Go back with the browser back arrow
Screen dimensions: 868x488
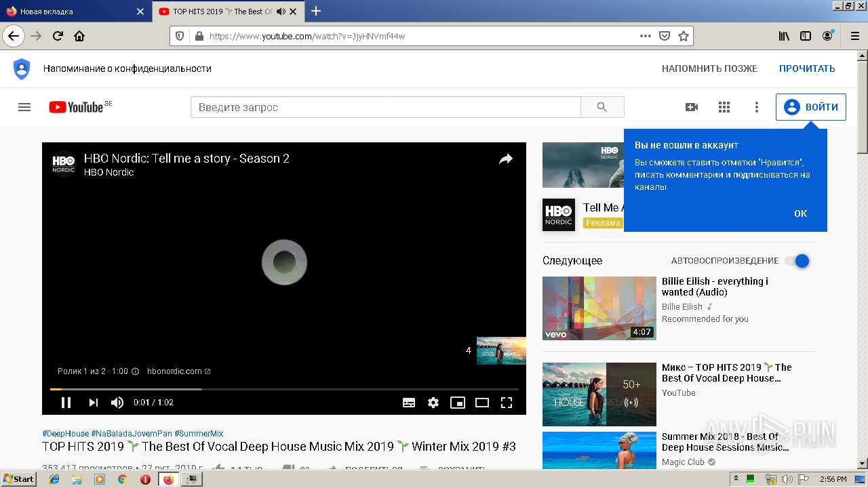[x=14, y=36]
